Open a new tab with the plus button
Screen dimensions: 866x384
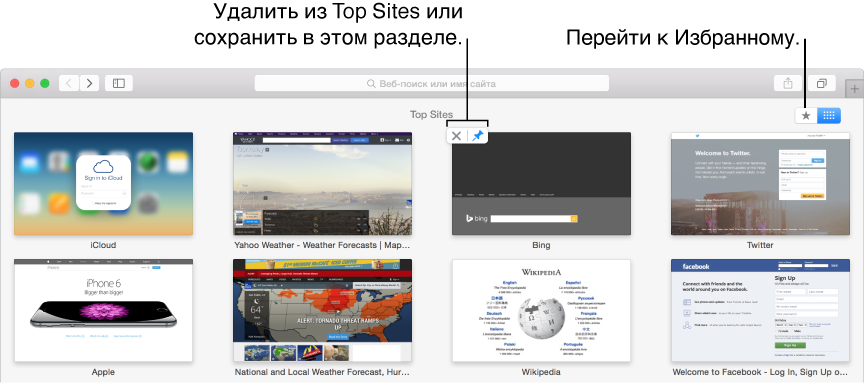pyautogui.click(x=854, y=88)
